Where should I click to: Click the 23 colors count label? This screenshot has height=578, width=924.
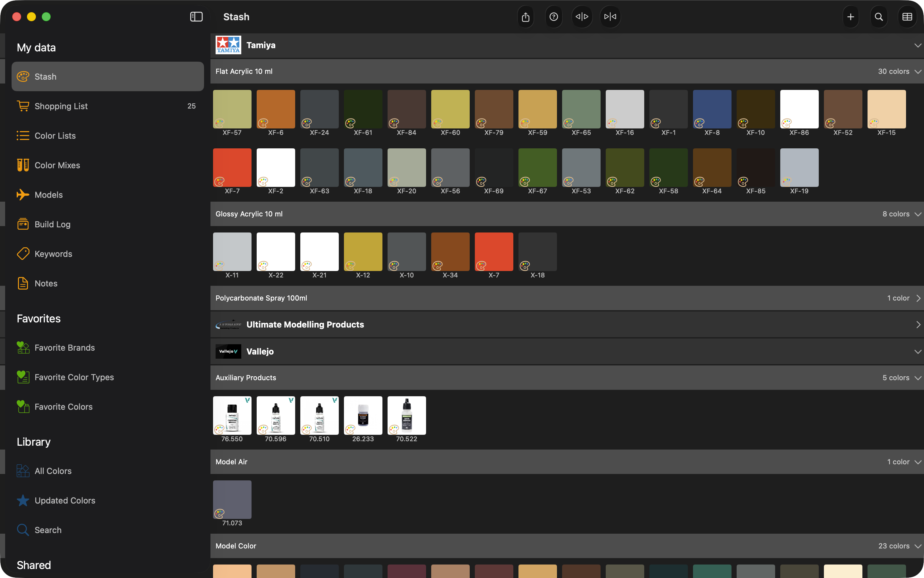[894, 546]
